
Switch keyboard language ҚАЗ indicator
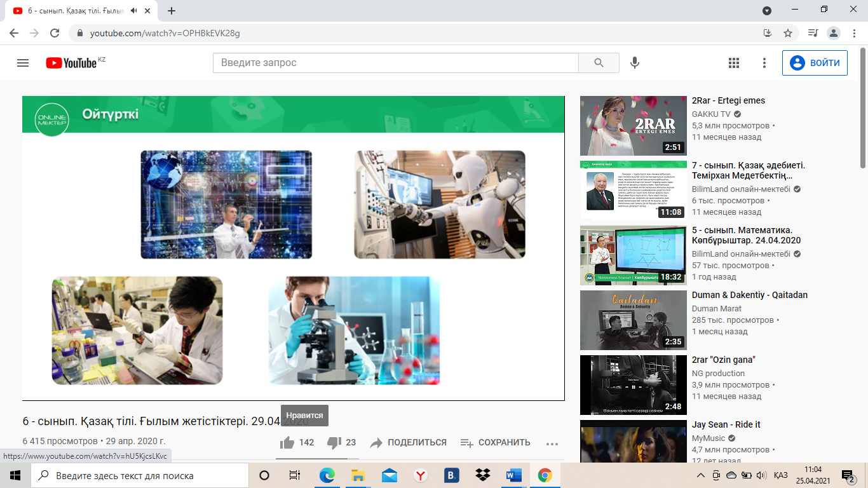tap(781, 475)
